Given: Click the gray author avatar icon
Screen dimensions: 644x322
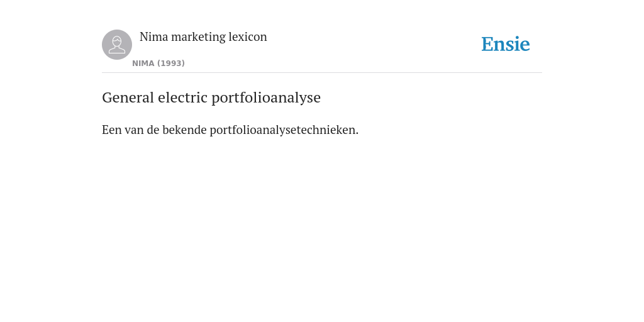Looking at the screenshot, I should tap(117, 45).
